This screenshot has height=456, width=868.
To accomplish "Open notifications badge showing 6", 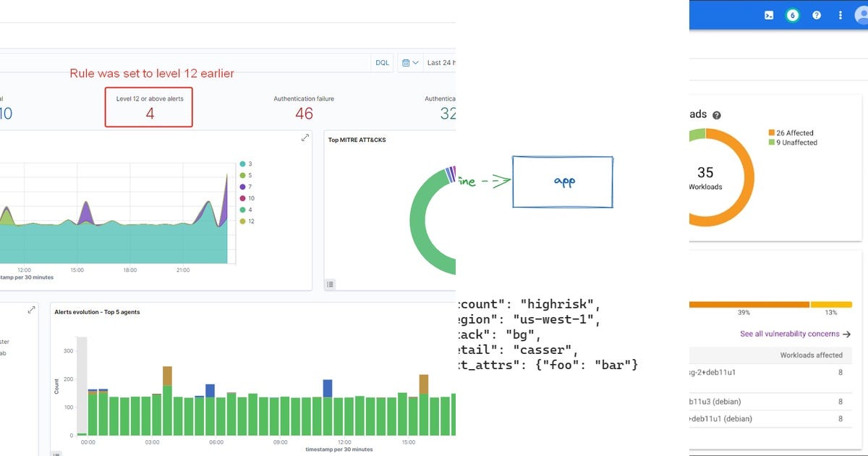I will pyautogui.click(x=792, y=14).
